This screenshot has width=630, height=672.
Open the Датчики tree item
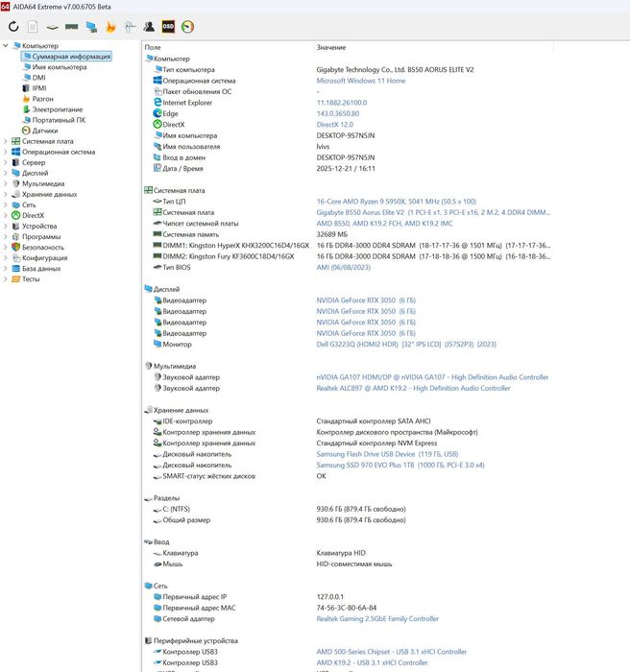[x=40, y=131]
